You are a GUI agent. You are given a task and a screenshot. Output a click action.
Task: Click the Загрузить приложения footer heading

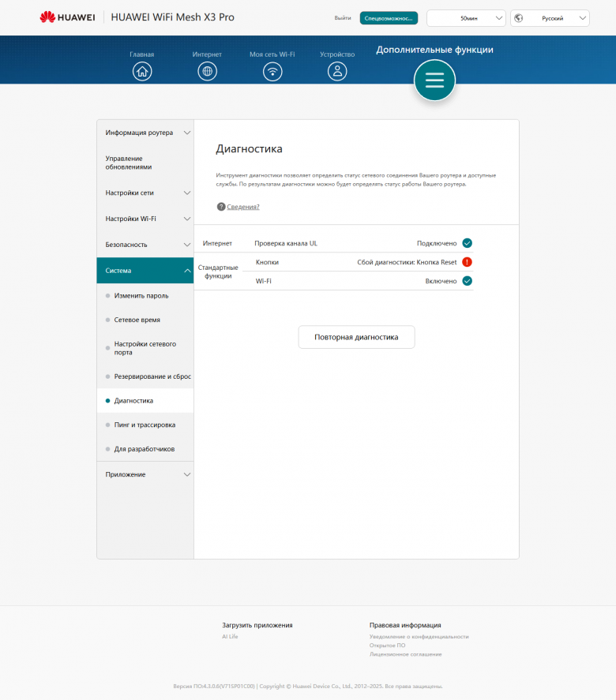coord(257,625)
